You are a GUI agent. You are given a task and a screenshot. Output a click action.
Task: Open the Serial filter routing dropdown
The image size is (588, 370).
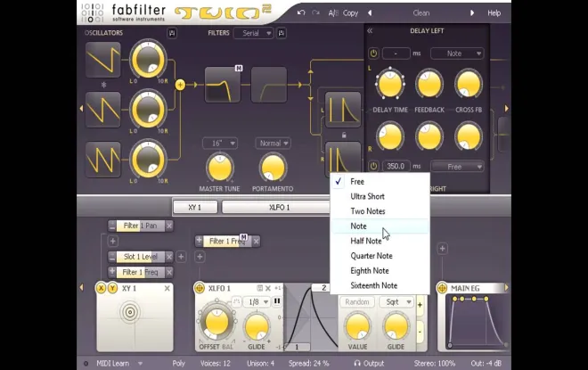254,33
